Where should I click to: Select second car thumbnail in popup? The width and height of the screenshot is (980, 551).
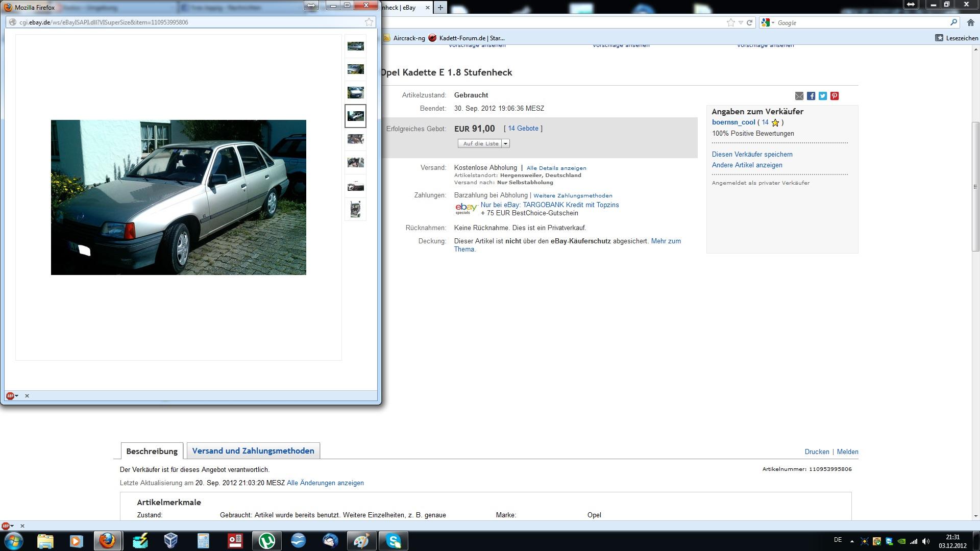tap(356, 69)
